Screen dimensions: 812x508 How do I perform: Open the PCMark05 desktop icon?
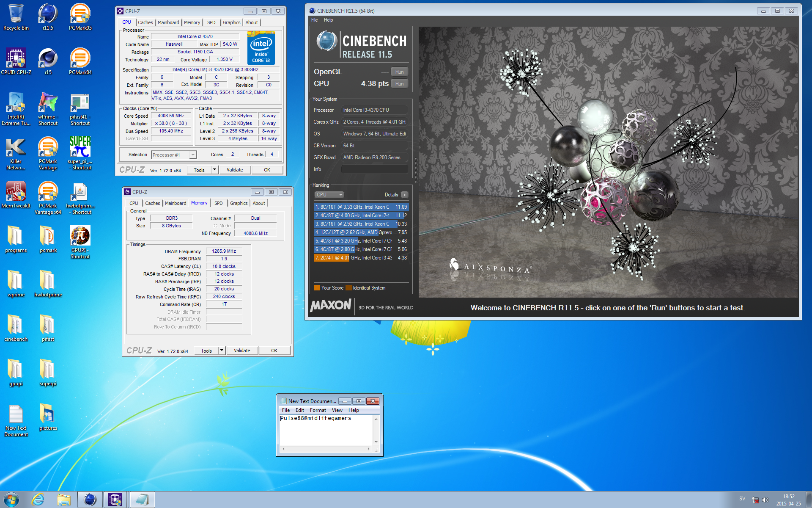click(x=80, y=17)
